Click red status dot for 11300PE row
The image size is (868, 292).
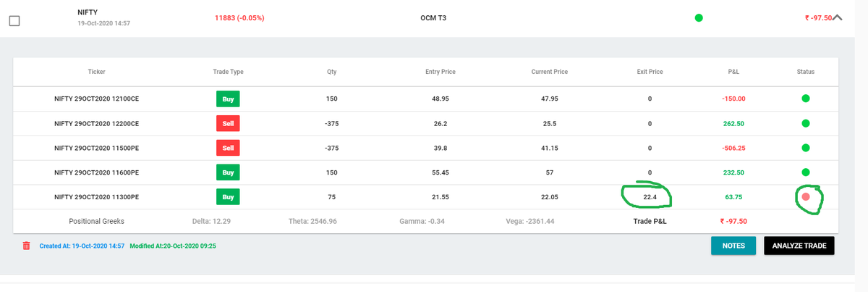(806, 197)
